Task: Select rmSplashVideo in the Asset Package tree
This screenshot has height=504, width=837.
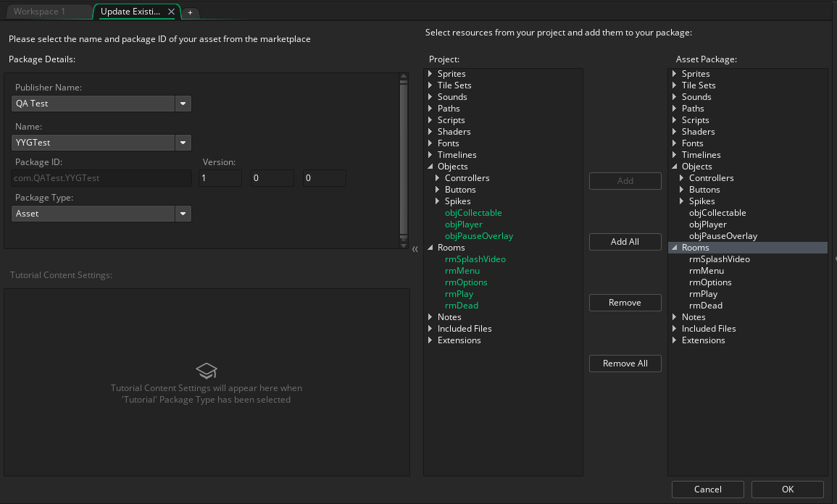Action: coord(720,259)
